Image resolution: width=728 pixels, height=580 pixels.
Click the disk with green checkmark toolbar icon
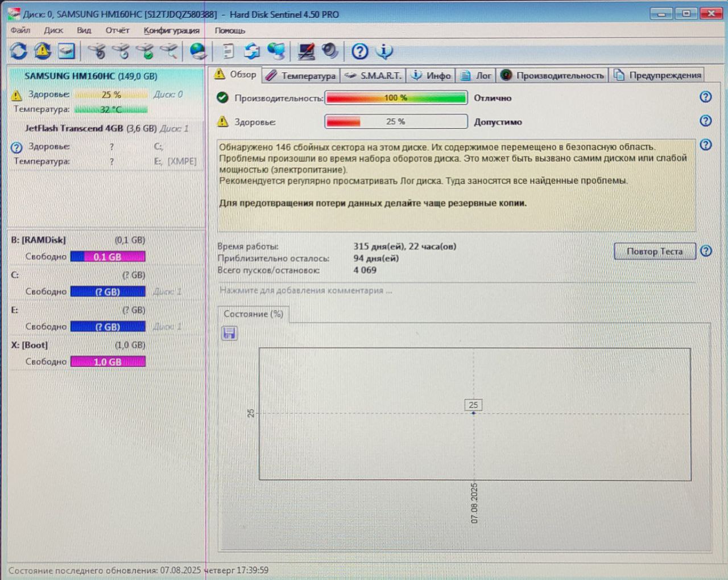(146, 51)
